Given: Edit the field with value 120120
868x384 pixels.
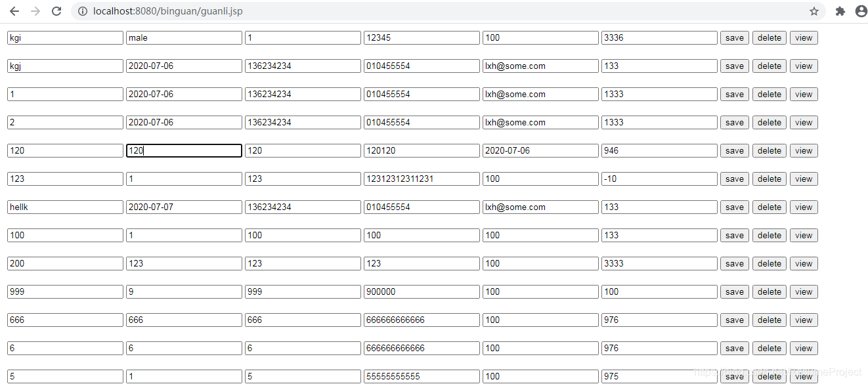Looking at the screenshot, I should [422, 151].
